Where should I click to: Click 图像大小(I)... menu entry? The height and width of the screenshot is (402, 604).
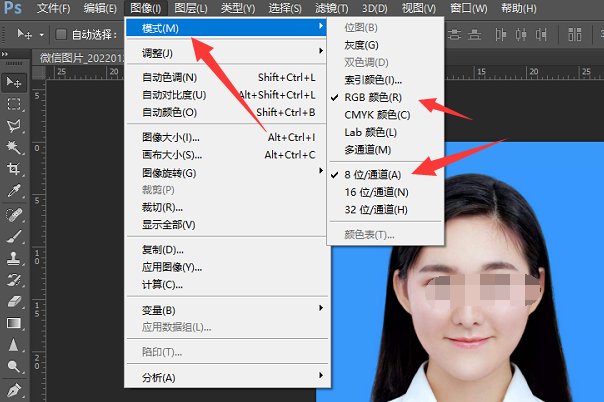[226, 137]
